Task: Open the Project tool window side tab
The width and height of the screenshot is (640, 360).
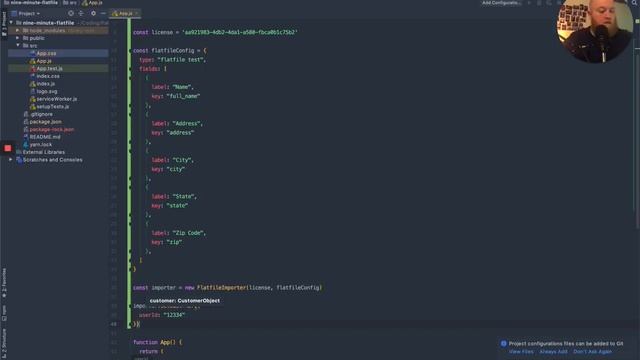Action: pos(4,24)
